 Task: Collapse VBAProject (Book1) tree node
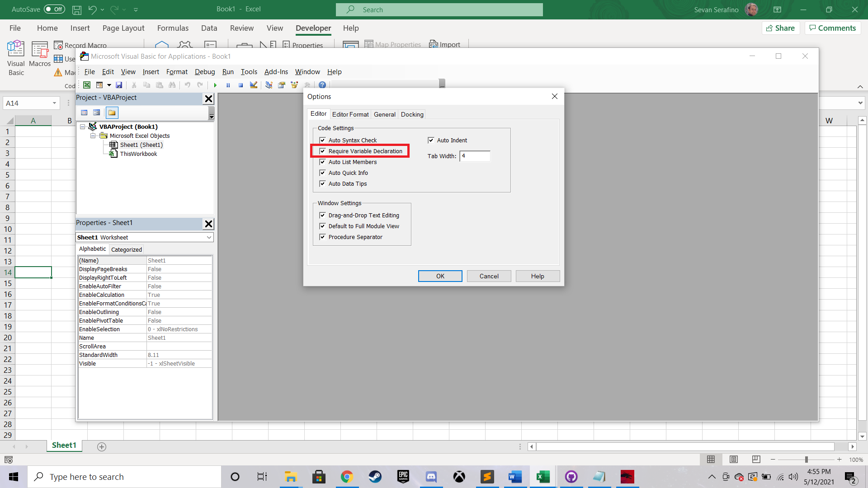point(83,127)
